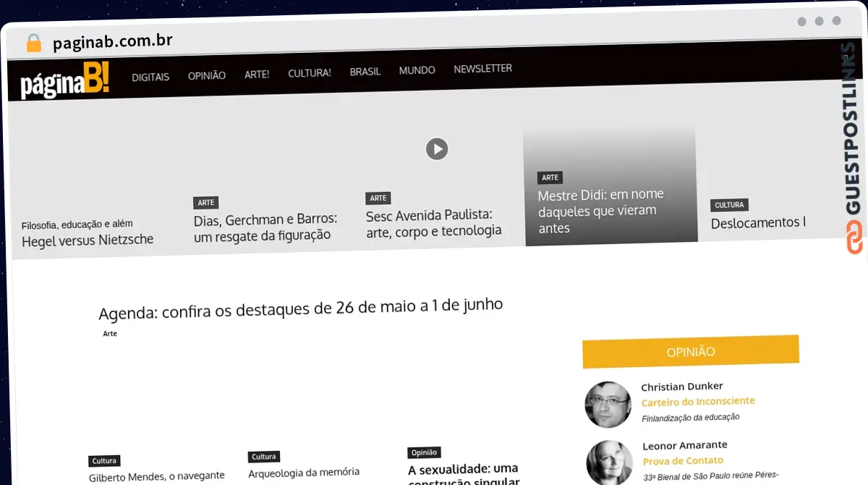Open the Agenda destaques headline
Screen dimensions: 868x485
click(x=301, y=309)
